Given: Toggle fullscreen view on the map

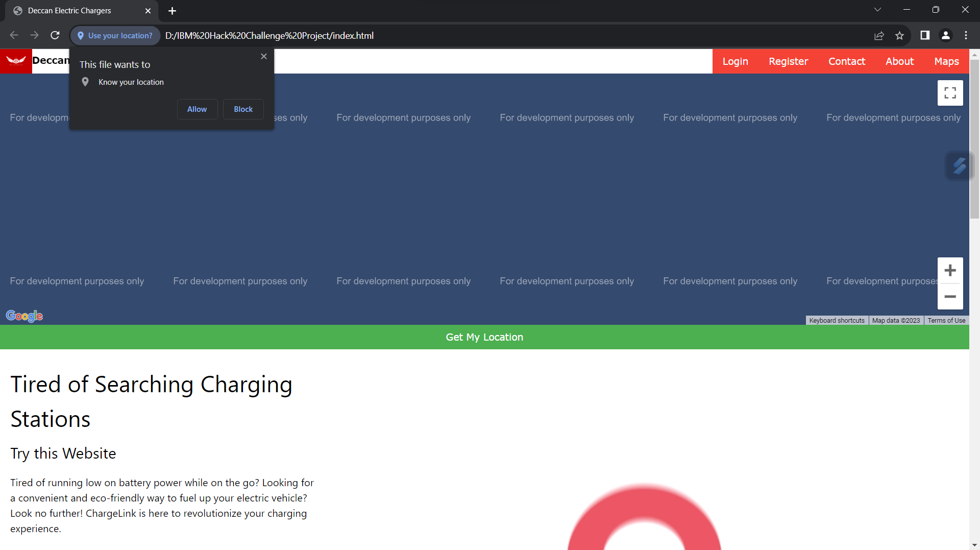Looking at the screenshot, I should 950,93.
